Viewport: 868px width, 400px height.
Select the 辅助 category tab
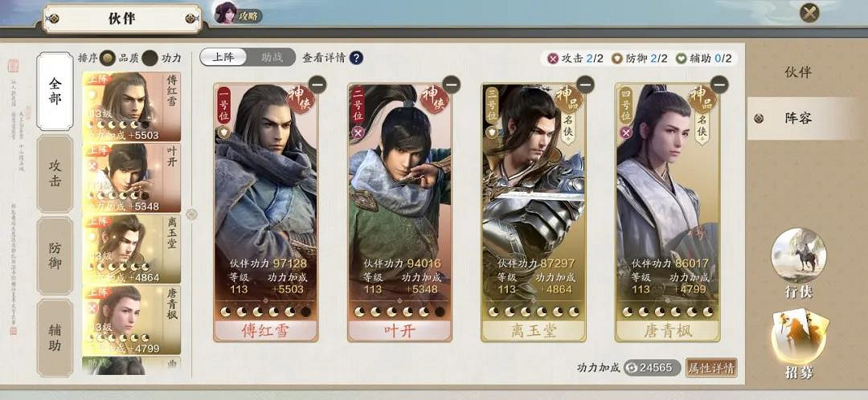click(55, 338)
